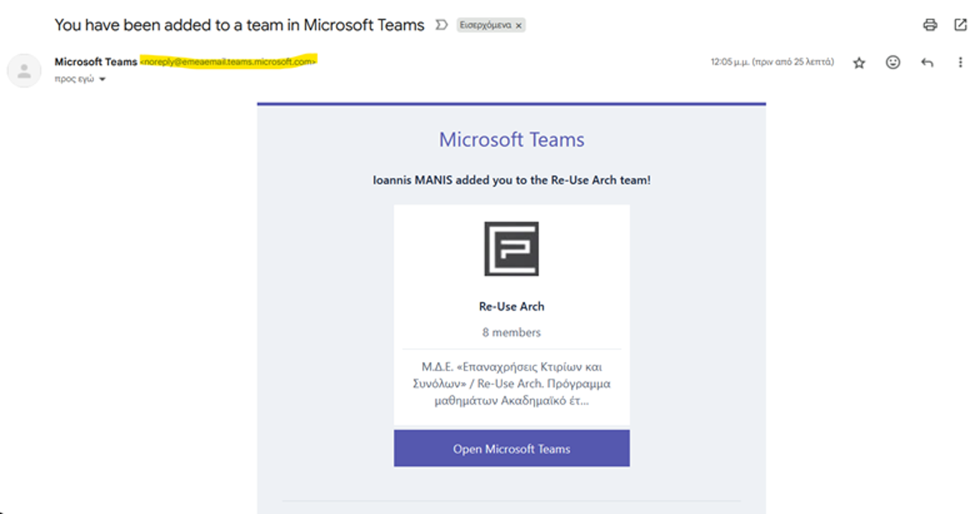Click the Open Microsoft Teams button
The image size is (980, 514).
point(511,449)
